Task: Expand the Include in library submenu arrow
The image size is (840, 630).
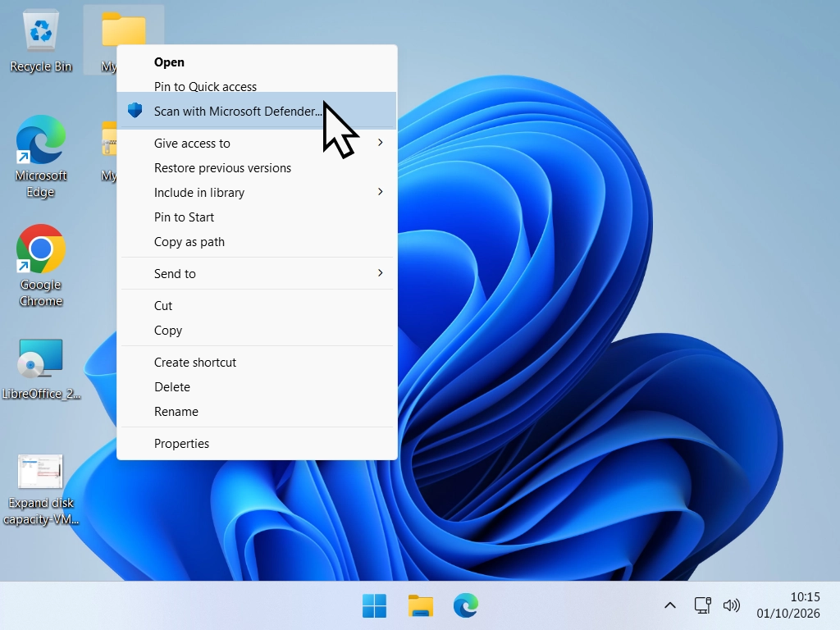Action: [x=380, y=192]
